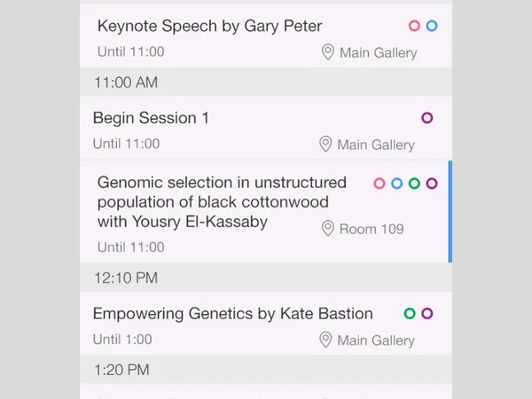532x399 pixels.
Task: Click the purple circle on Begin Session 1
Action: [x=427, y=118]
